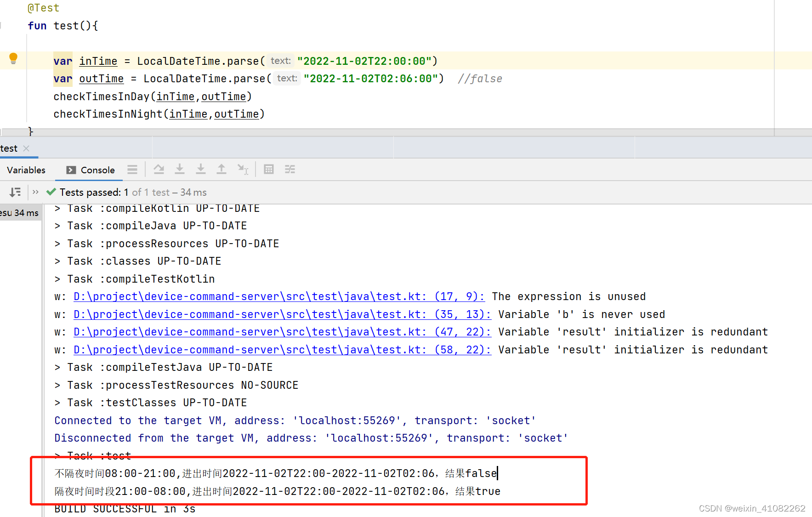Screen dimensions: 812x517
Task: Click the down the stack trace icon
Action: coord(180,169)
